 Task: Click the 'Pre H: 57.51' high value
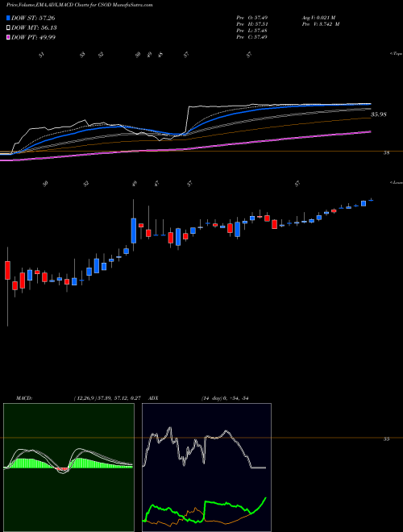pos(252,24)
